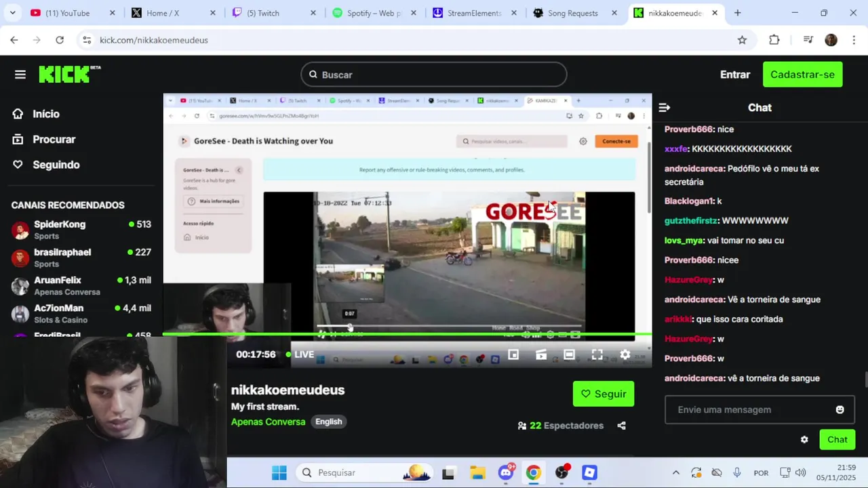Open recommended channel SpiderKong

coord(81,230)
